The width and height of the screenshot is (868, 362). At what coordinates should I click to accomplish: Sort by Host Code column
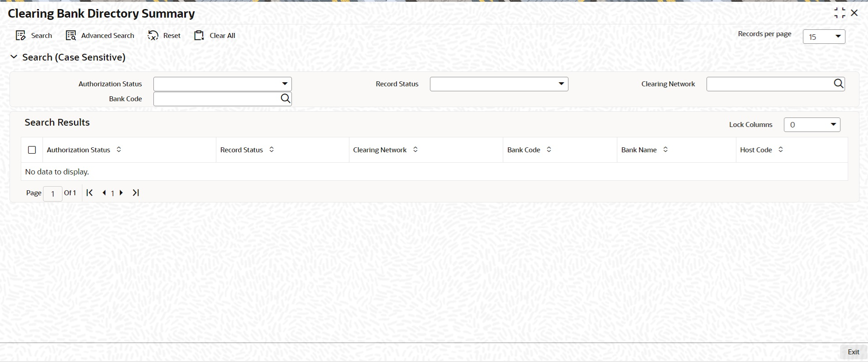point(781,150)
